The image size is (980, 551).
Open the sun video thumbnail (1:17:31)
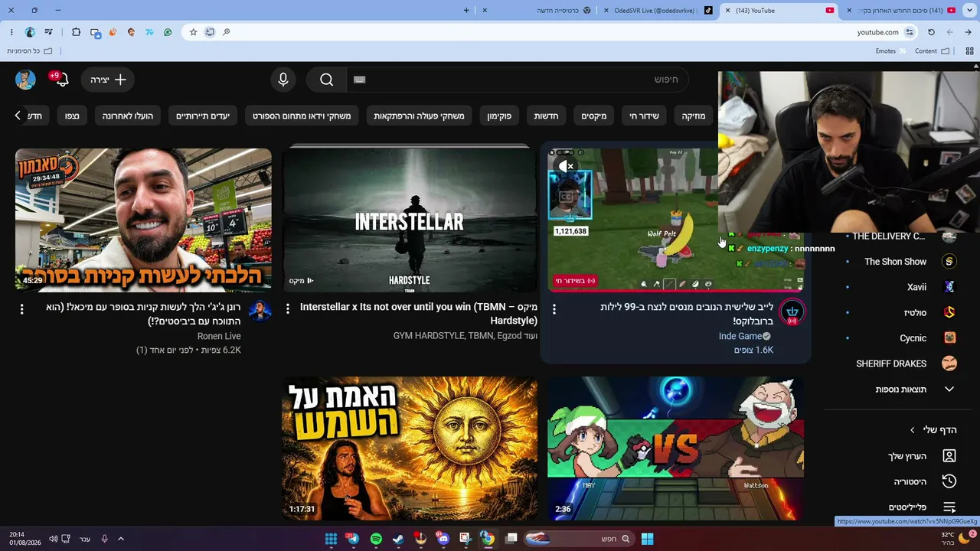click(410, 448)
